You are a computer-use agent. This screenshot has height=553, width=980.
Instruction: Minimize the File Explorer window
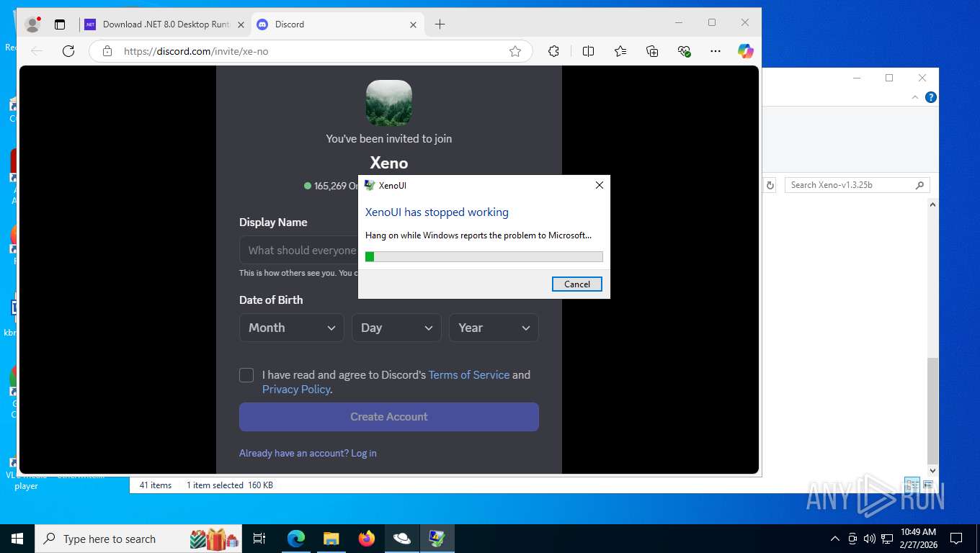[857, 78]
